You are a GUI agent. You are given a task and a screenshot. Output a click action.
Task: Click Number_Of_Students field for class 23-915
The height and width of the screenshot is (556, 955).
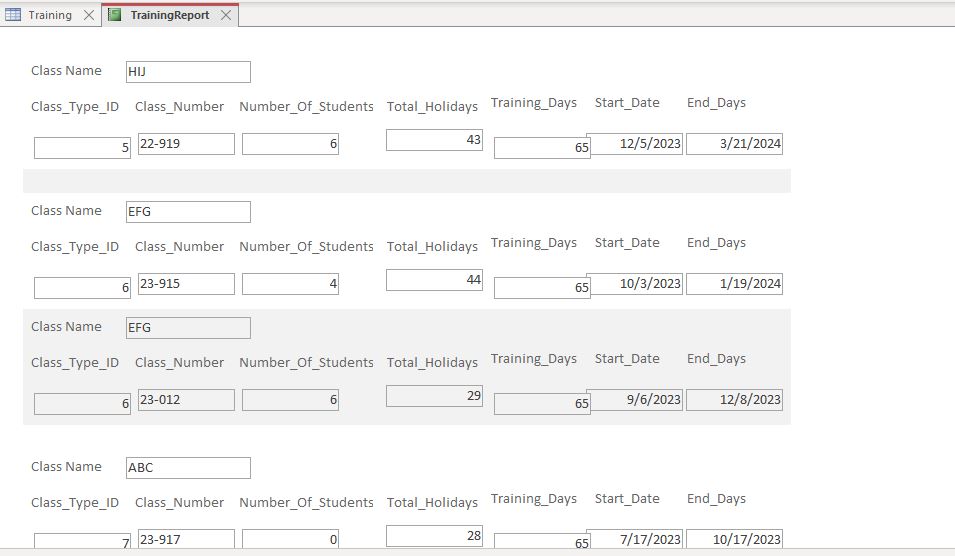(x=290, y=284)
